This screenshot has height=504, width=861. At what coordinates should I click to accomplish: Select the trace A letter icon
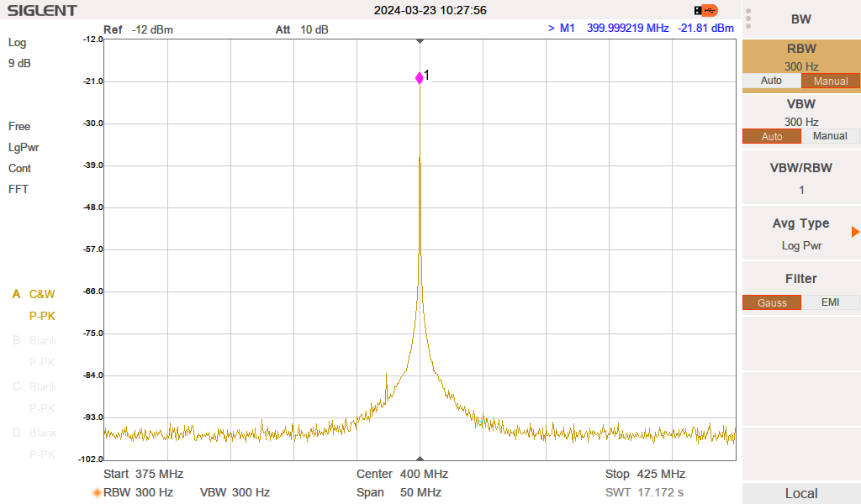click(x=15, y=295)
